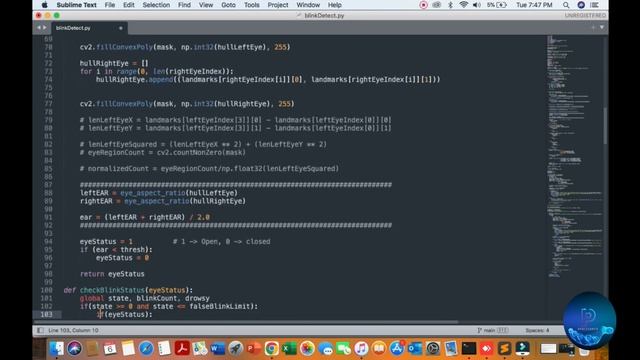Change indentation via Spaces: 4
This screenshot has width=640, height=360.
[x=537, y=330]
